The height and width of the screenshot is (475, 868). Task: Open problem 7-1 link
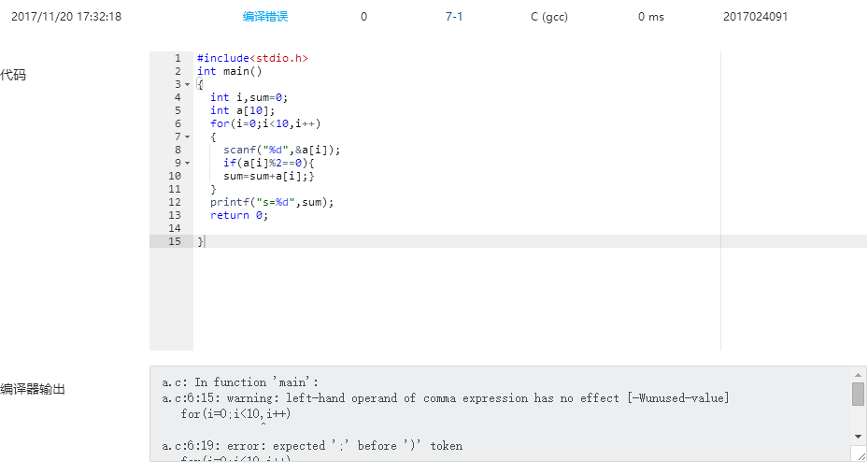(454, 17)
